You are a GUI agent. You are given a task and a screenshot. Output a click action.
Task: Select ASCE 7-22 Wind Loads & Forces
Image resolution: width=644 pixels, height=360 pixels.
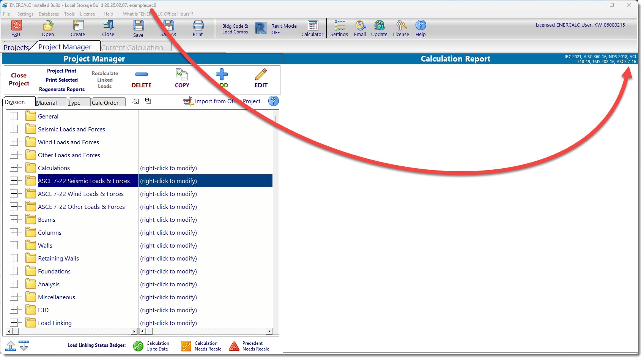click(81, 194)
